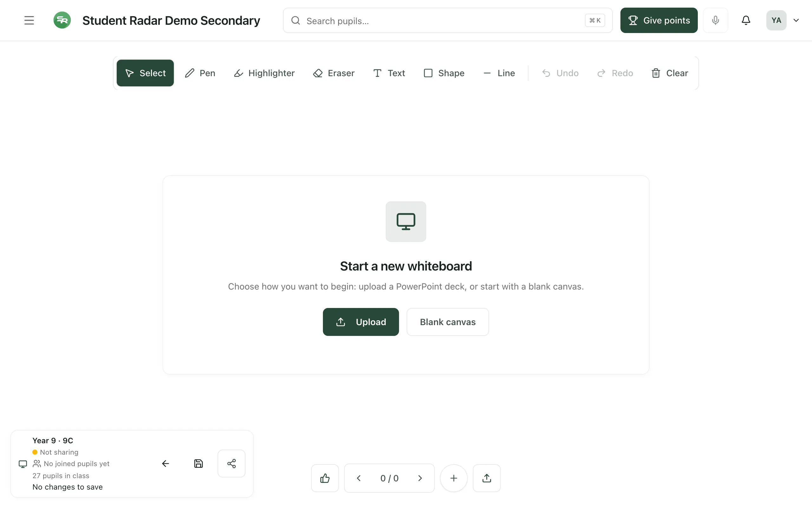Start with a Blank canvas
The image size is (812, 508).
coord(448,322)
